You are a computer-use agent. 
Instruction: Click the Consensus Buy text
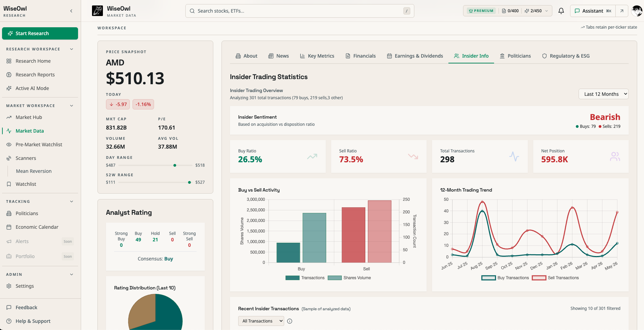coord(155,259)
